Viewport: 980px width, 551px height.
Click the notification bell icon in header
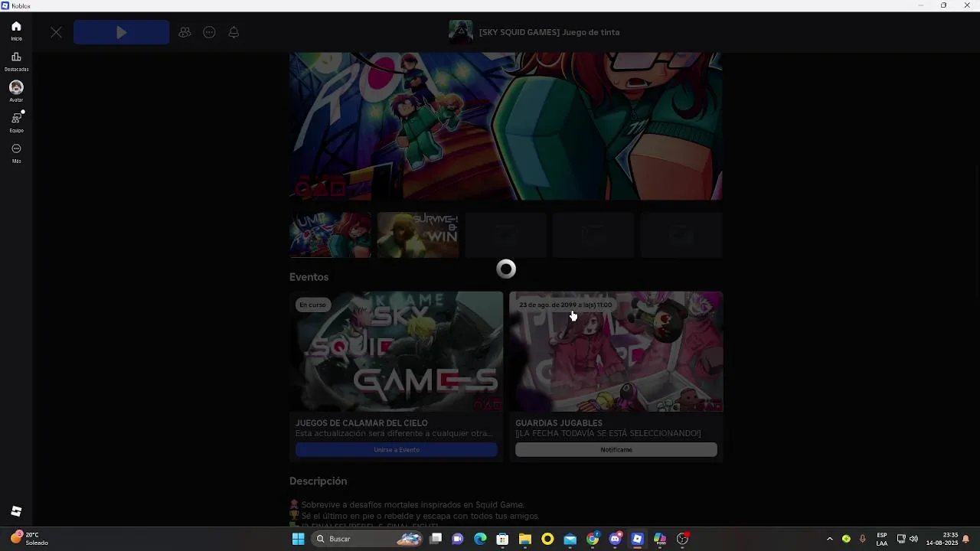point(234,32)
